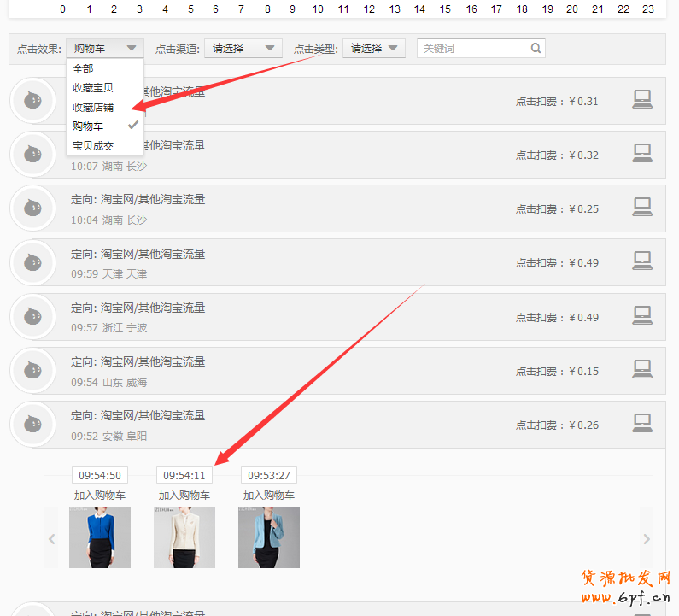This screenshot has height=616, width=679.
Task: Click the 点击扣费 ¥0.25 charge text
Action: (x=557, y=208)
